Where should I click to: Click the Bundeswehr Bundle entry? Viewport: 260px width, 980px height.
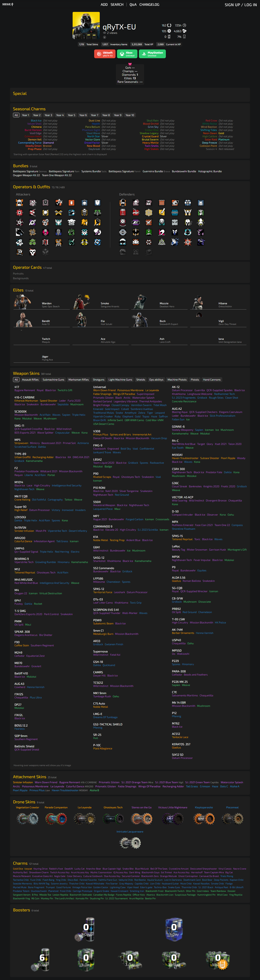(x=184, y=171)
